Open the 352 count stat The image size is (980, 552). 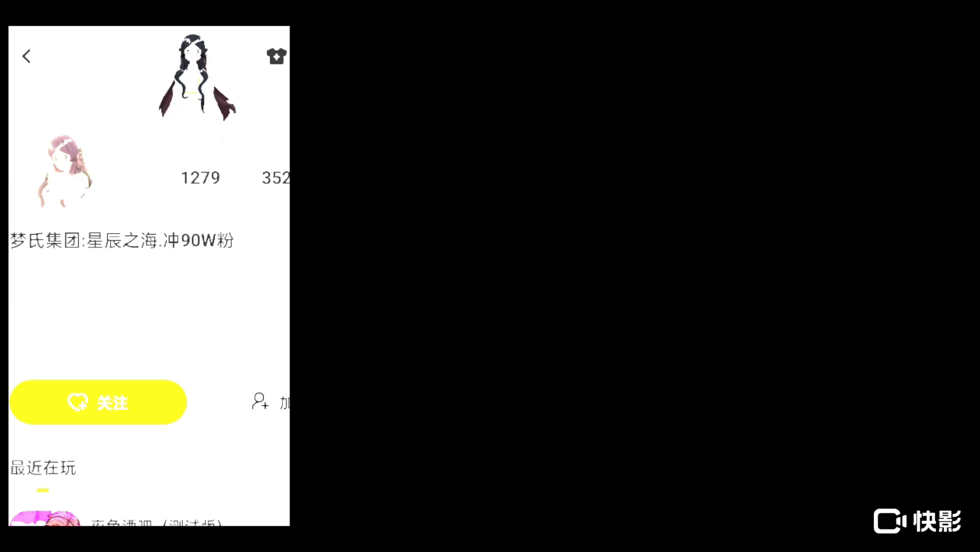(x=276, y=178)
